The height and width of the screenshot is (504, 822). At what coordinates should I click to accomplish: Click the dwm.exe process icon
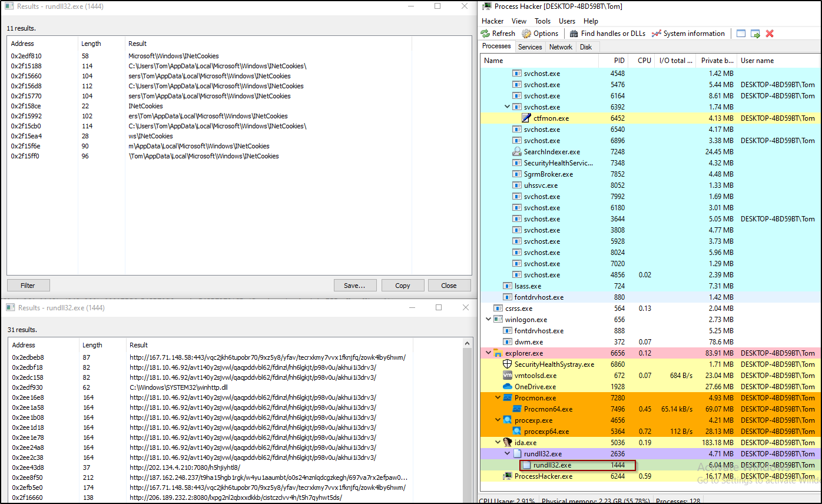coord(508,342)
